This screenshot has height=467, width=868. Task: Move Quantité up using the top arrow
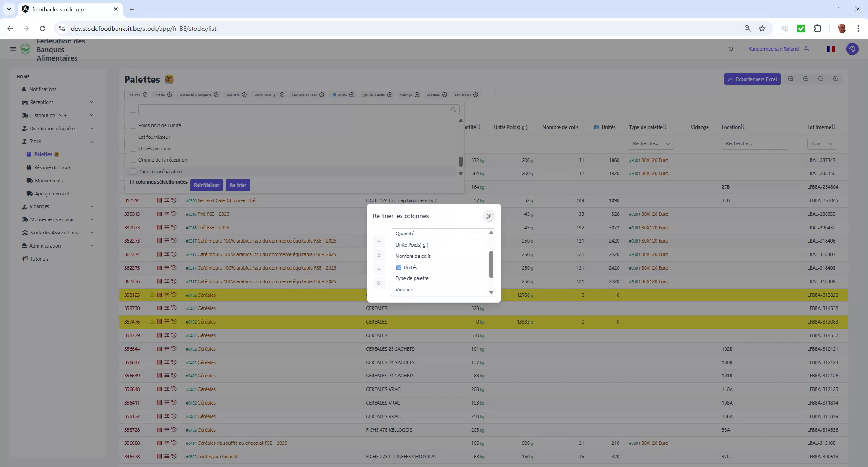point(379,241)
